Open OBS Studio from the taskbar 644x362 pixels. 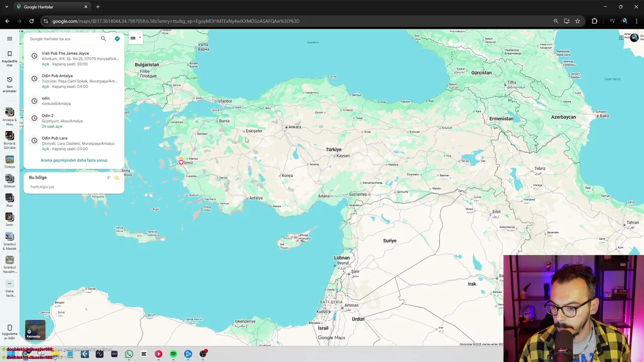coord(203,354)
